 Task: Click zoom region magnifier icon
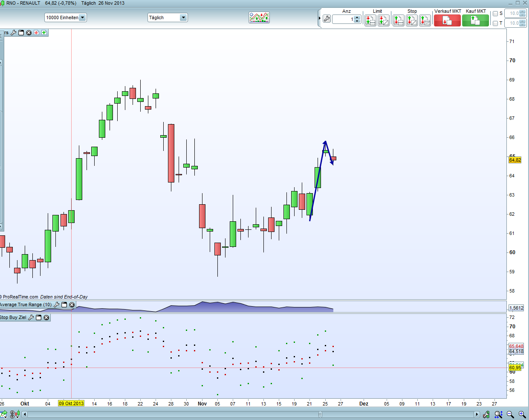(498, 414)
